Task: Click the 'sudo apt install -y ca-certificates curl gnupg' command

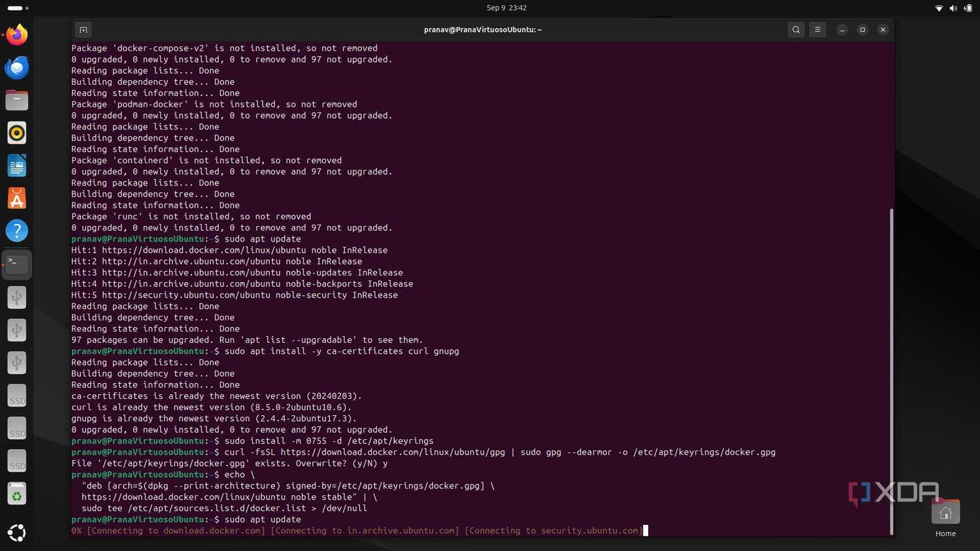Action: [x=342, y=351]
